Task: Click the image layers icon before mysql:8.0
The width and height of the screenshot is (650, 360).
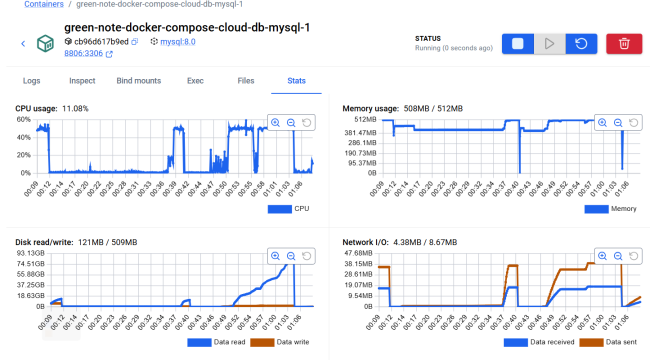Action: (x=154, y=41)
